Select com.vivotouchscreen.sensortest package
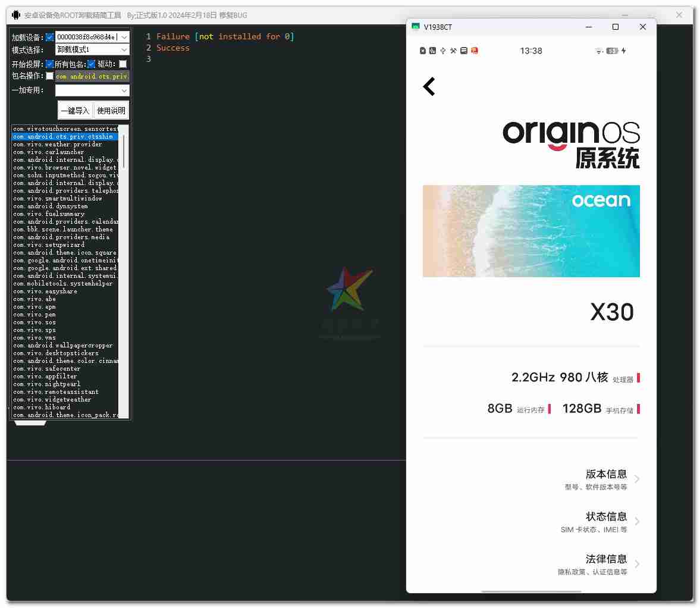Viewport: 700px width, 608px height. pos(65,129)
